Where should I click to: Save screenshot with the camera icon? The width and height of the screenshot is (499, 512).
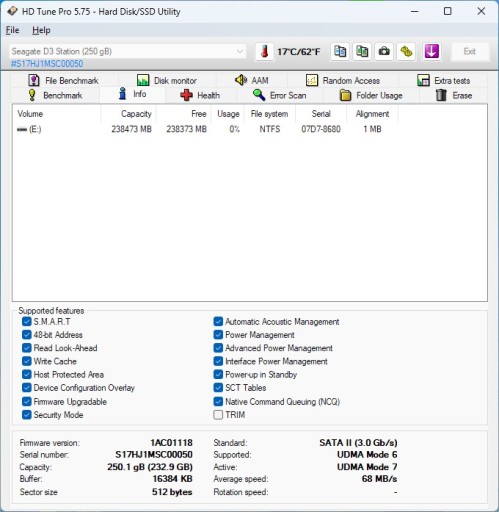click(384, 52)
